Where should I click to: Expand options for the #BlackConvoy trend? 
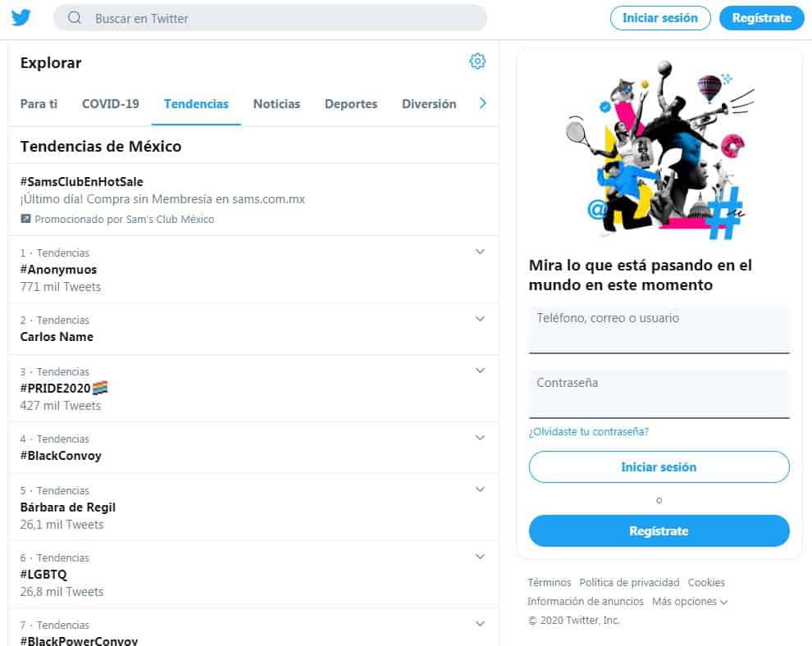pyautogui.click(x=480, y=438)
